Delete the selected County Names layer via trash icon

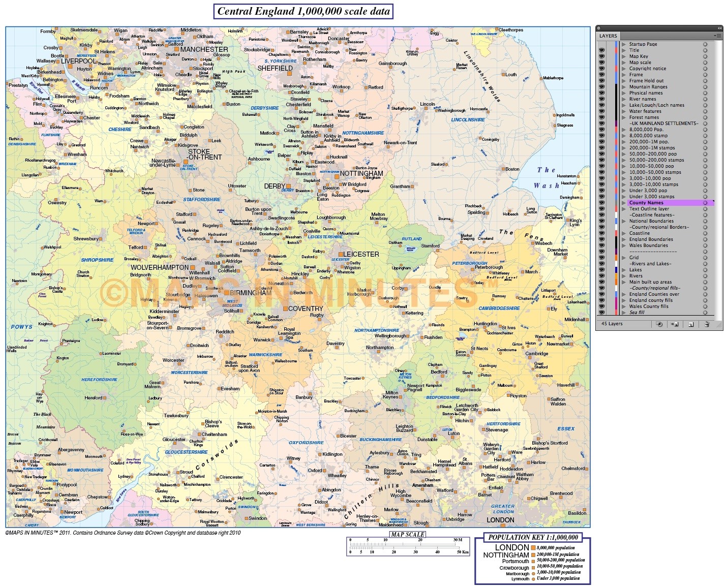click(707, 324)
